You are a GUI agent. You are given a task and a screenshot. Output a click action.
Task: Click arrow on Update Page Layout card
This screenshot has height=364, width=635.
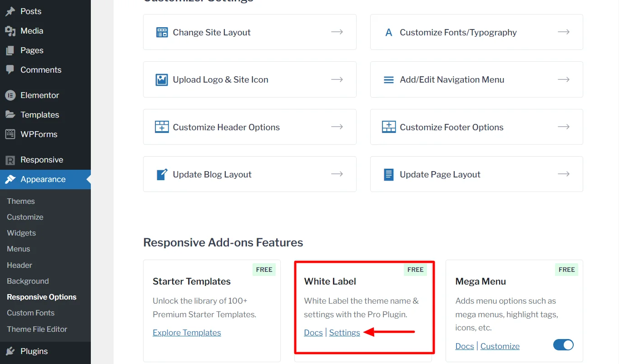(x=564, y=174)
